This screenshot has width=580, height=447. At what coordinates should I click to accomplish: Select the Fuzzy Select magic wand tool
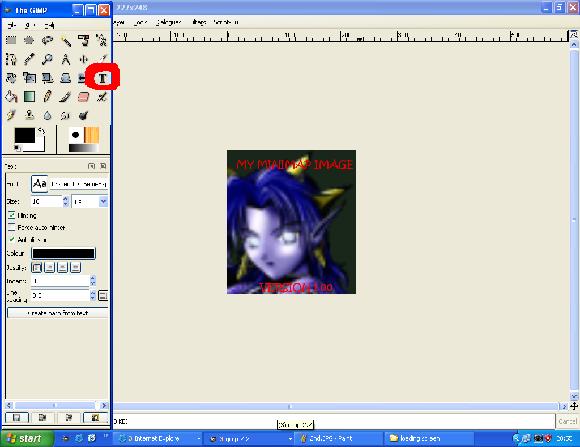[65, 40]
